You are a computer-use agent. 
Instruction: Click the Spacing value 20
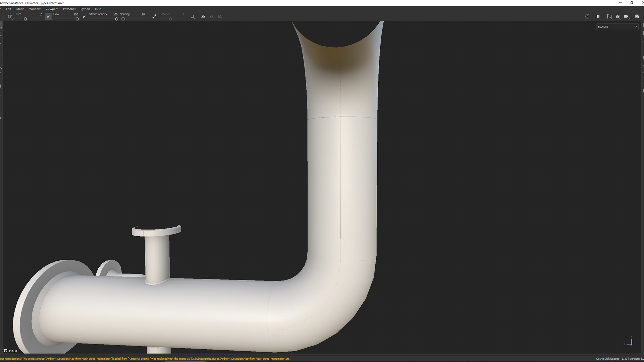143,14
